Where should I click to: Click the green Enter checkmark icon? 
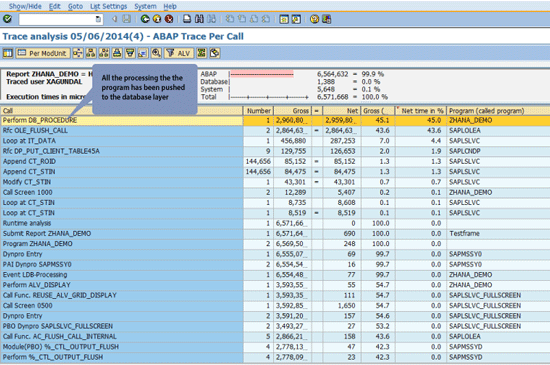click(7, 19)
